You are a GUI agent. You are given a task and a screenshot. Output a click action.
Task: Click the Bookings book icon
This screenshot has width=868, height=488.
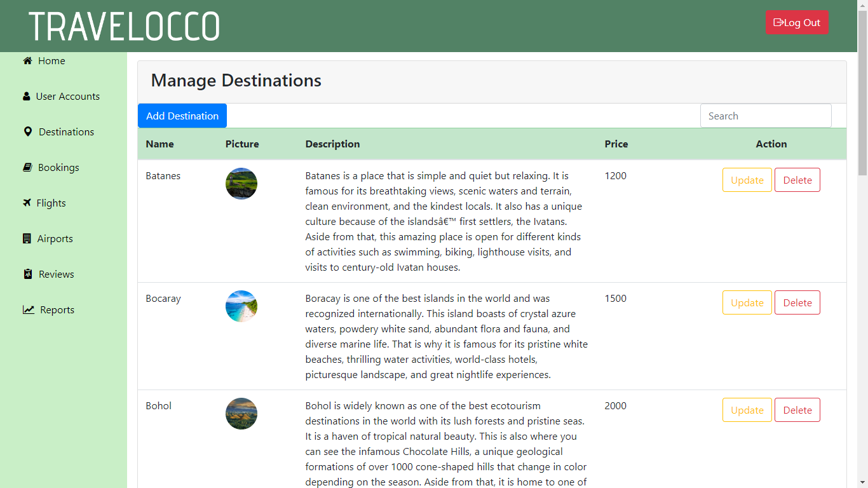tap(27, 168)
